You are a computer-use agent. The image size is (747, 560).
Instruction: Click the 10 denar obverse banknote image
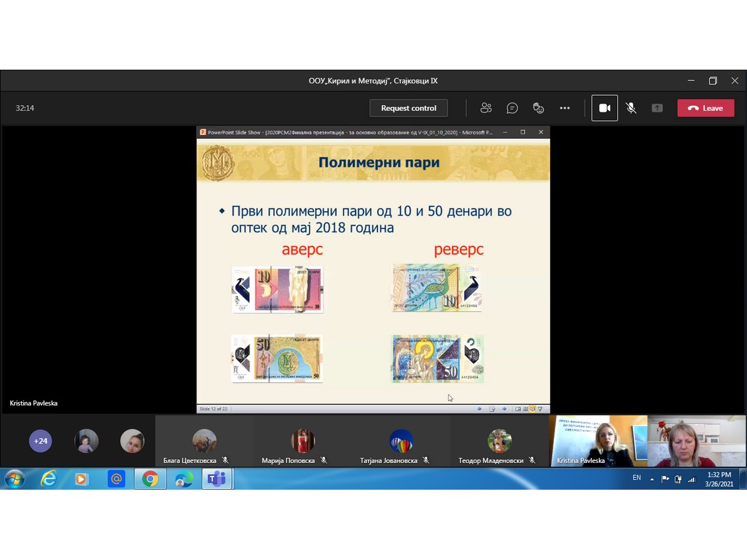tap(277, 289)
